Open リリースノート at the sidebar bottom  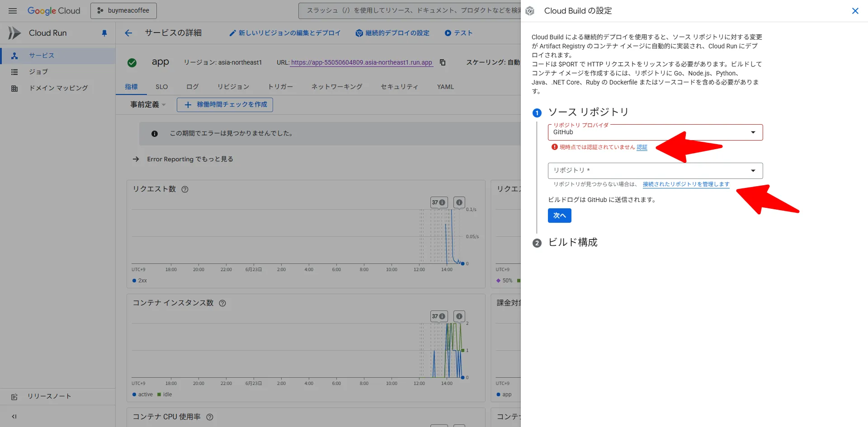point(48,396)
